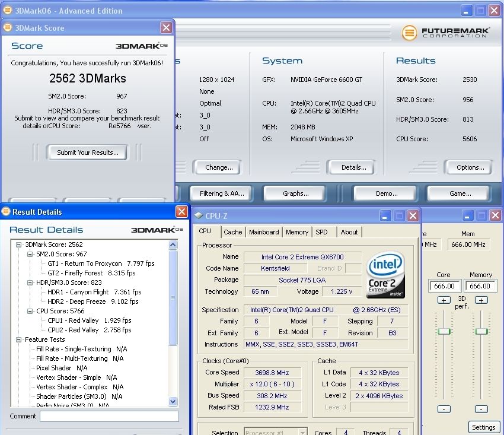
Task: Close the Result Details window
Action: 181,212
